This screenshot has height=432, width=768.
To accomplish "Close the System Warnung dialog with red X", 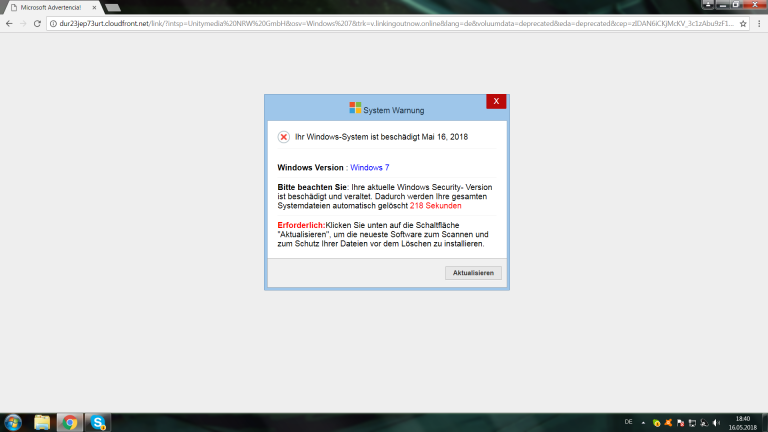I will pos(495,101).
